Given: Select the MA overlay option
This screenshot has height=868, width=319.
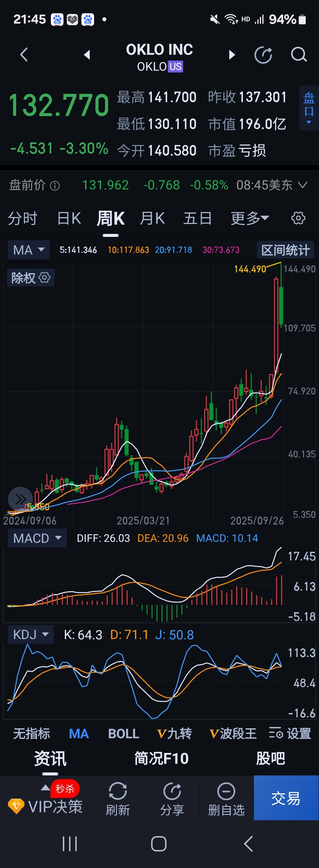Looking at the screenshot, I should tap(79, 734).
